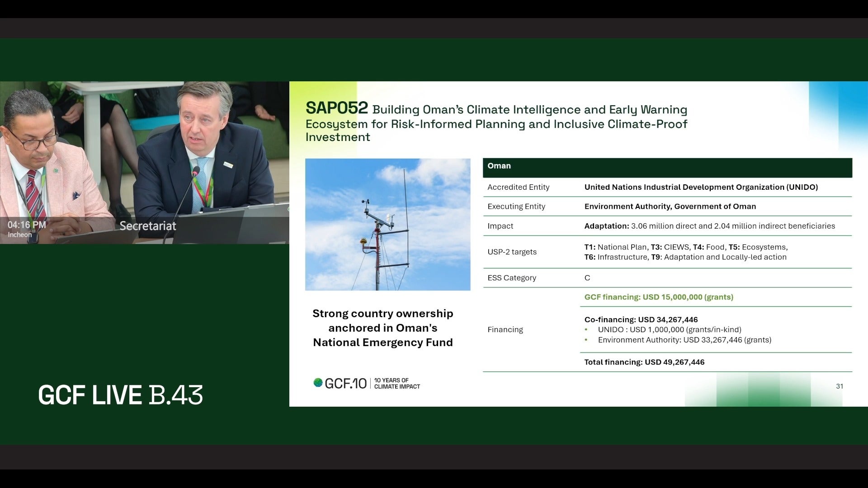
Task: Click the Accredited Entity row label
Action: [x=519, y=187]
